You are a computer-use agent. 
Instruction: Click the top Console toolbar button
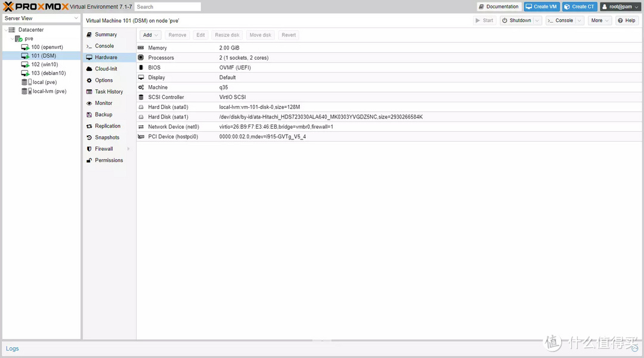coord(560,20)
